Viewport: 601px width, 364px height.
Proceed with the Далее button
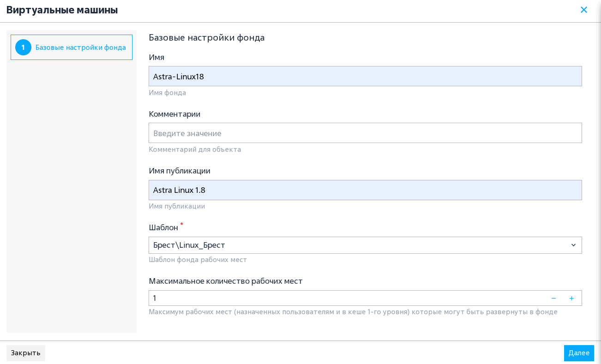click(579, 353)
